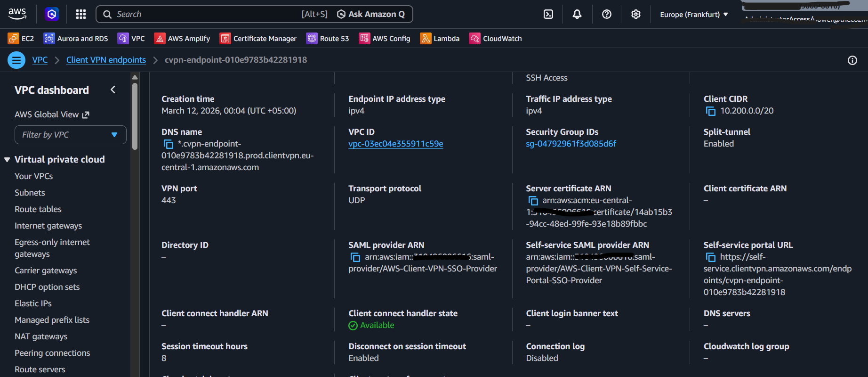Click the sidebar vertical scrollbar
This screenshot has width=868, height=377.
pos(135,115)
